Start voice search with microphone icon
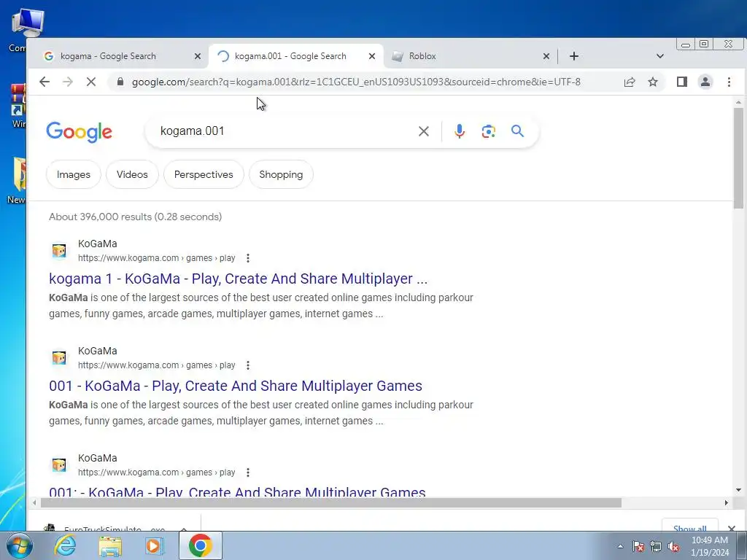The width and height of the screenshot is (747, 560). [460, 131]
